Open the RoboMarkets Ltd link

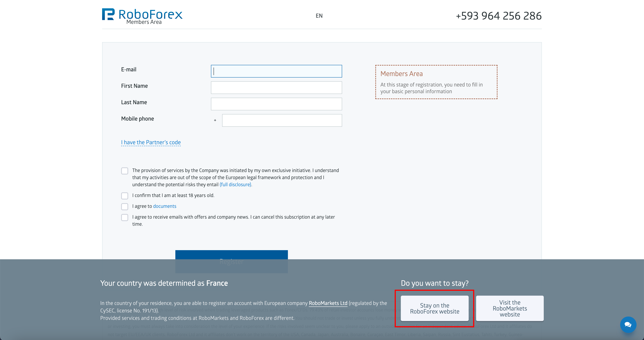[328, 303]
